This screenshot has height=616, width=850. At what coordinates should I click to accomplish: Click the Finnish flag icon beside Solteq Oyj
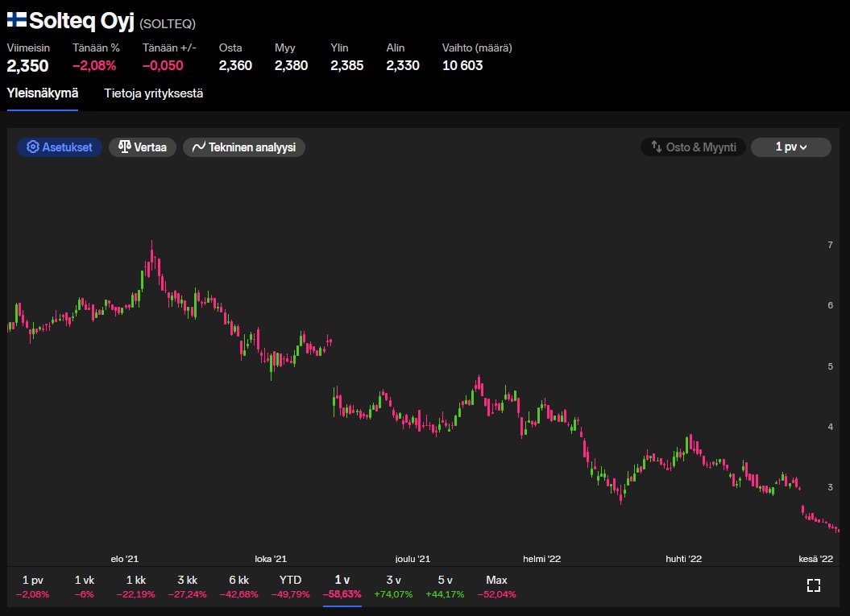pyautogui.click(x=16, y=20)
